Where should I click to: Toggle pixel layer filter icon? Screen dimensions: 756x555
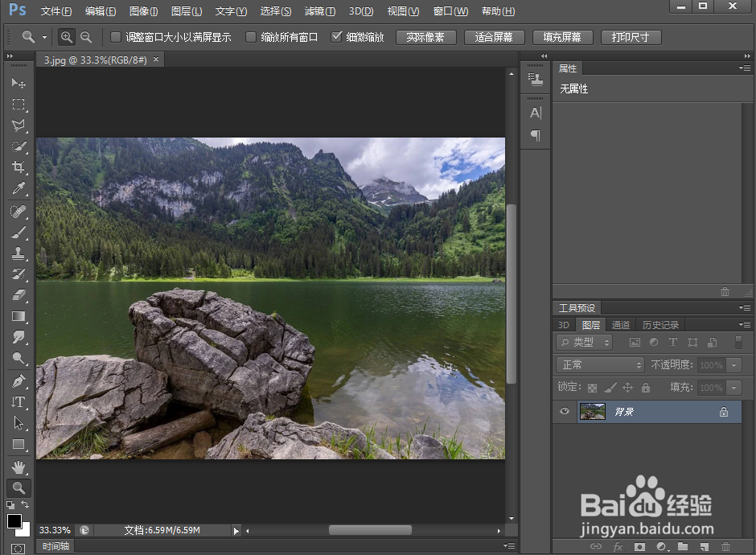[x=635, y=343]
